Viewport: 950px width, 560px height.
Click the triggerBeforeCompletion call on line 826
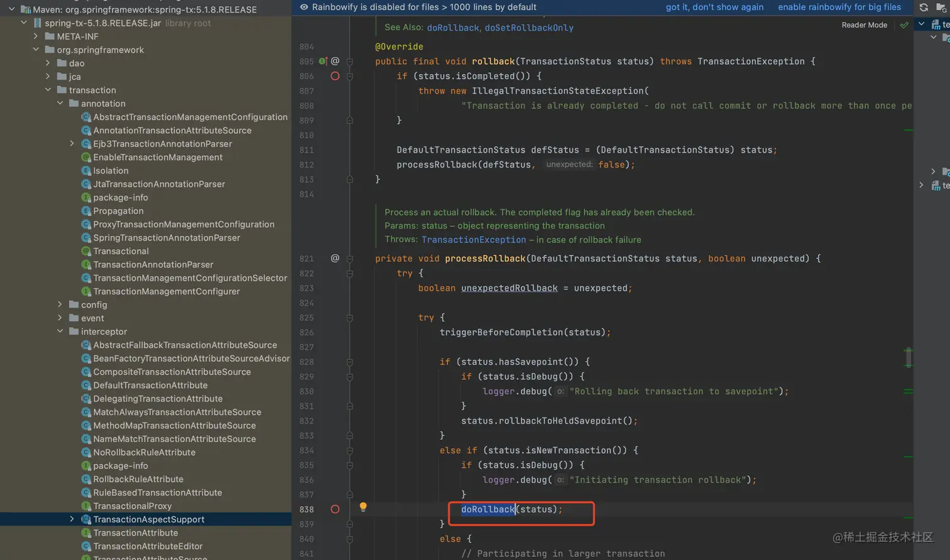(501, 332)
